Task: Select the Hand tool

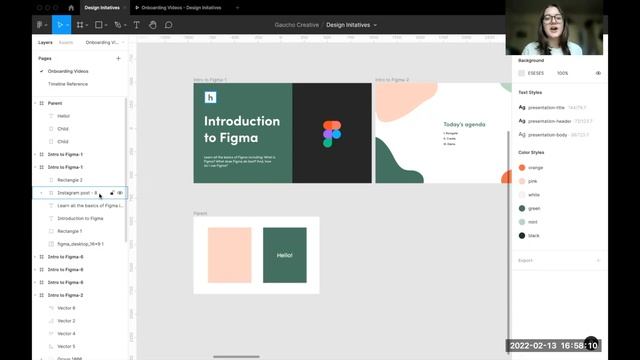Action: (153, 25)
